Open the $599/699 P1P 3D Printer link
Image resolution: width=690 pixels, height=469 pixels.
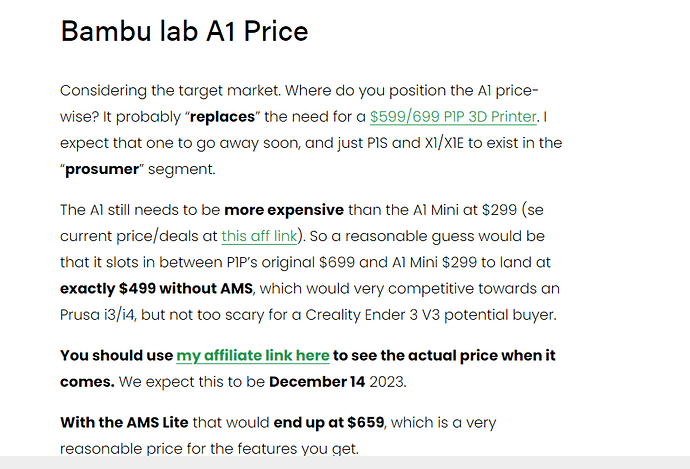453,117
